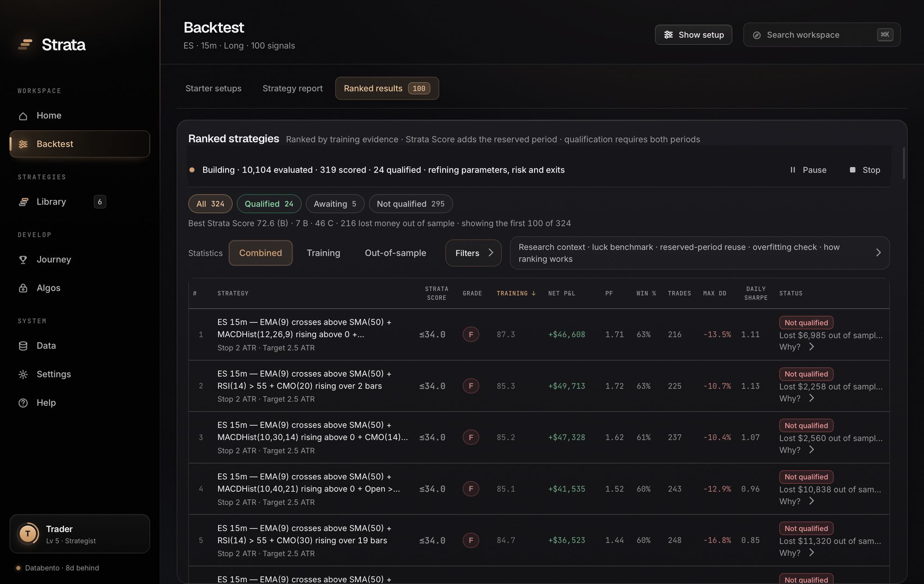Click the Databento 8d behind status
This screenshot has height=584, width=924.
click(x=58, y=568)
